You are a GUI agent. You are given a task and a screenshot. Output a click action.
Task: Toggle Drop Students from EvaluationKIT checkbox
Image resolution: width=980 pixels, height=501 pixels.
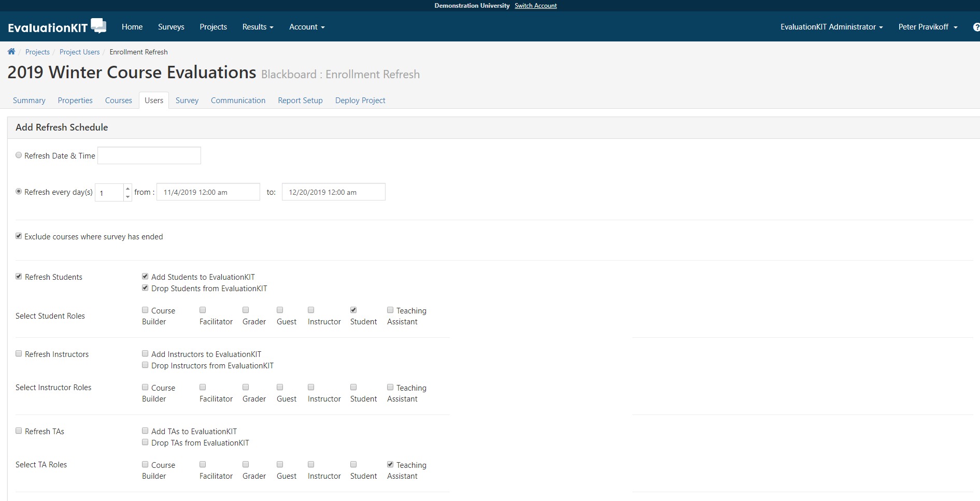click(145, 288)
